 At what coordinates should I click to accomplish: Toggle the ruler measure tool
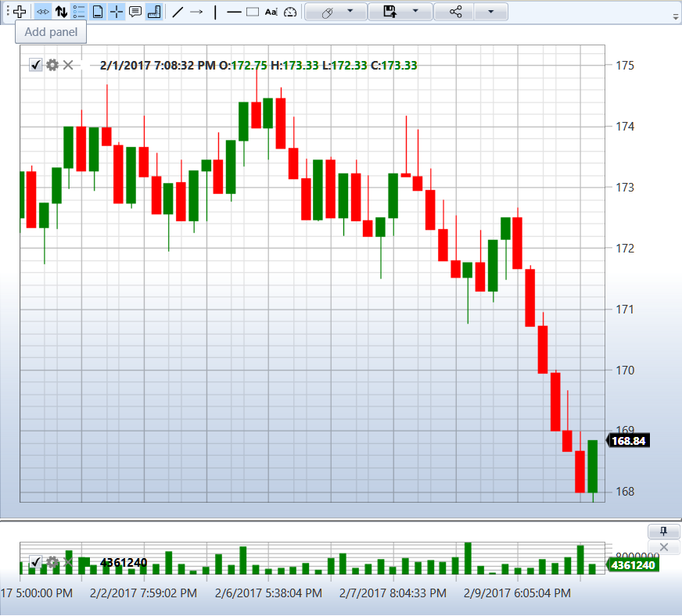(x=154, y=12)
